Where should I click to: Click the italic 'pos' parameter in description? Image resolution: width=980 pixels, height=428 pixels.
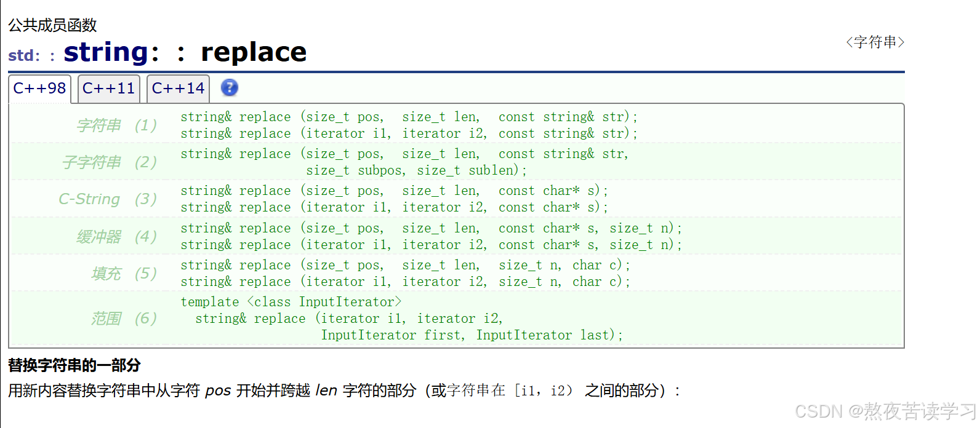click(x=218, y=390)
